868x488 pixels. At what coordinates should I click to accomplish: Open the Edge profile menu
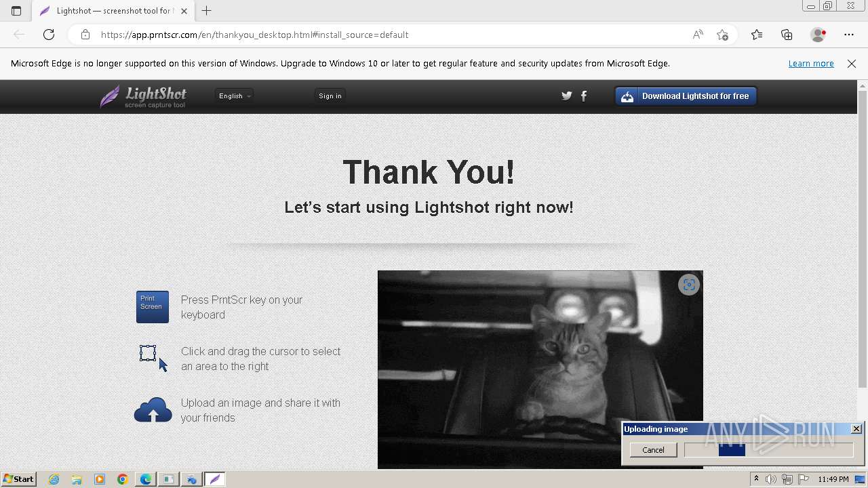click(x=818, y=35)
